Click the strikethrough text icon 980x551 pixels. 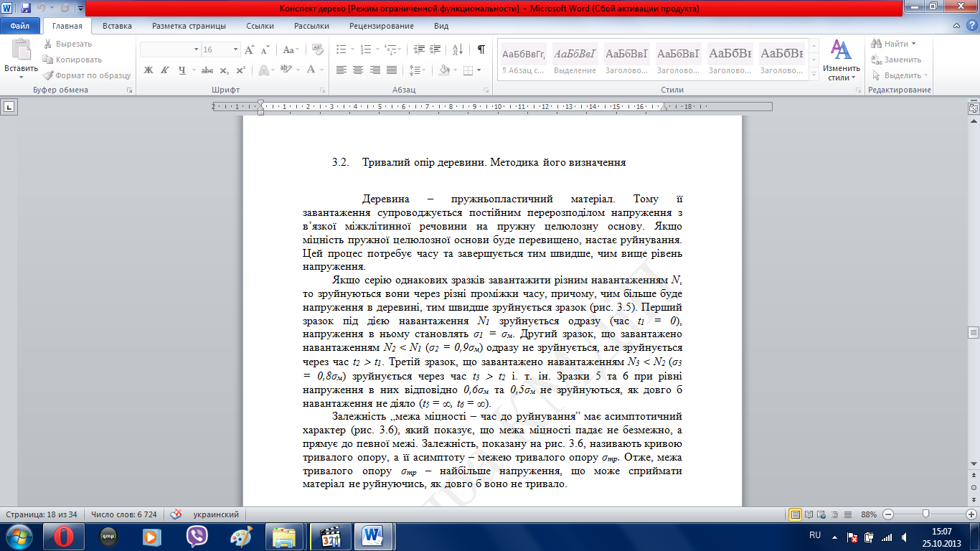tap(207, 70)
